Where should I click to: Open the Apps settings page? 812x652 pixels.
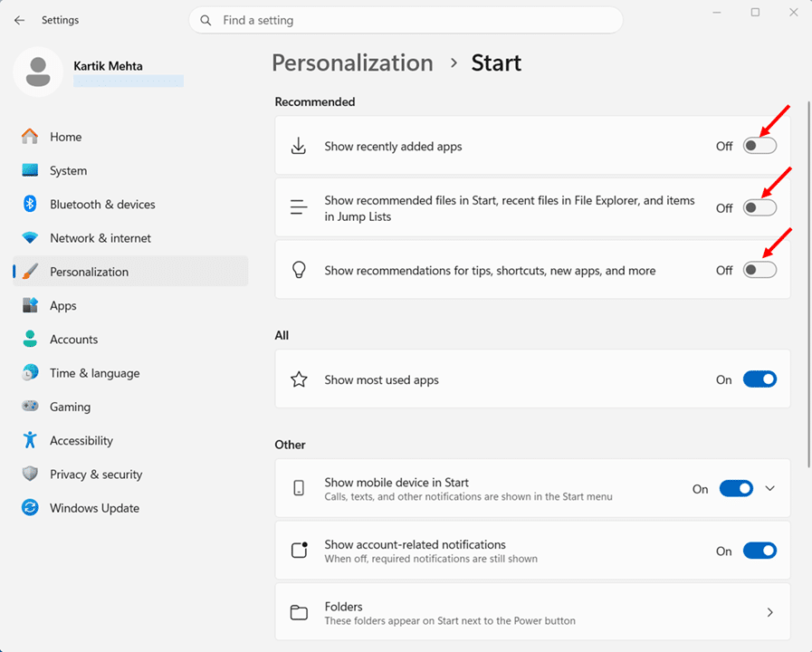(62, 306)
